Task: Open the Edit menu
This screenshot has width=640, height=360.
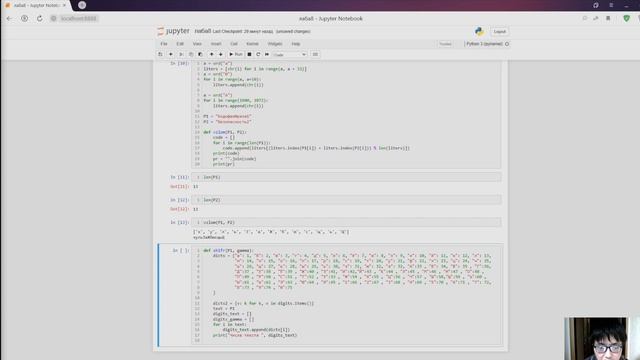Action: [180, 44]
